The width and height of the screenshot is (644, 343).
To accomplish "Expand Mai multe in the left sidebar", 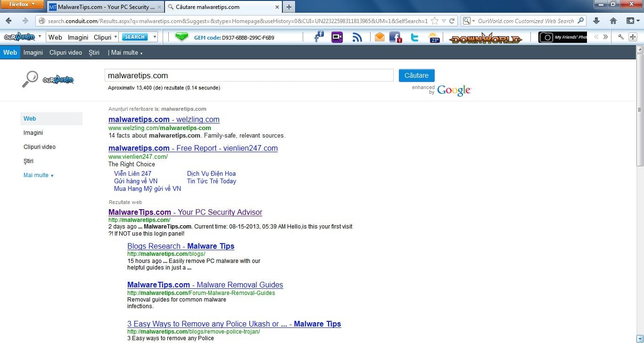I will [x=39, y=175].
